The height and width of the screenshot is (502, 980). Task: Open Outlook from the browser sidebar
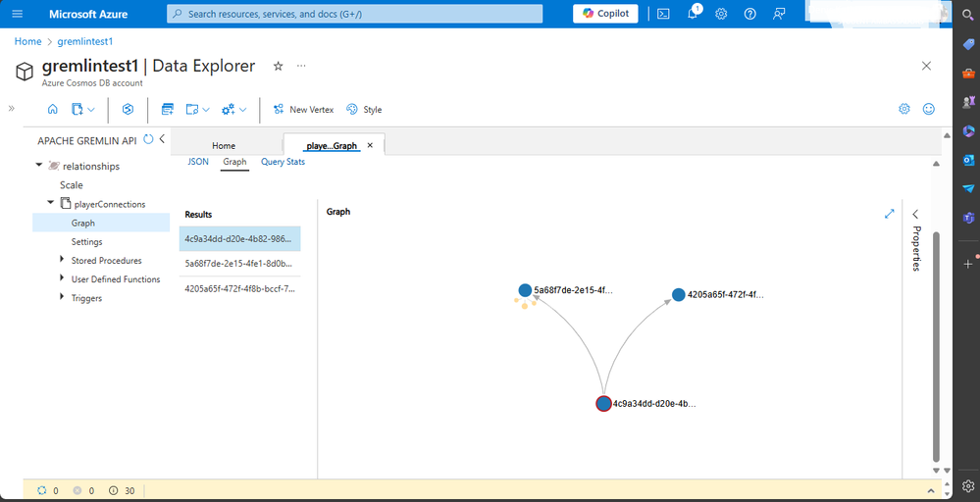(x=968, y=160)
